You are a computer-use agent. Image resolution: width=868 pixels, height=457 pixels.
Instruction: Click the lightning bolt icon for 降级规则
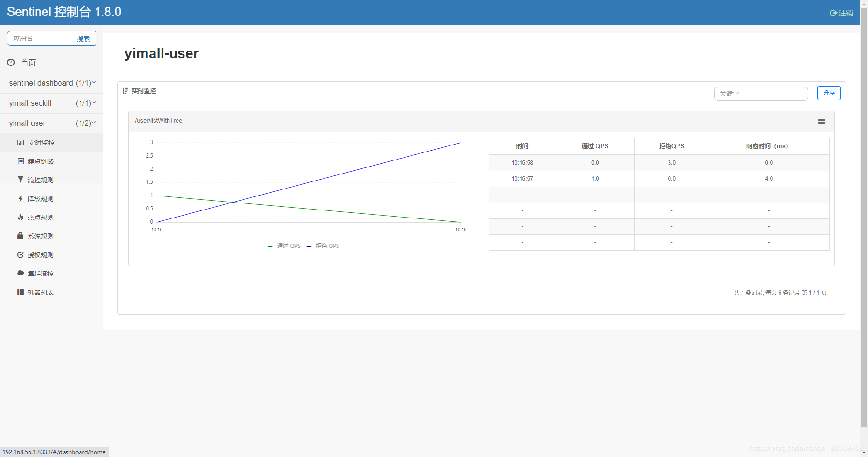coord(21,198)
